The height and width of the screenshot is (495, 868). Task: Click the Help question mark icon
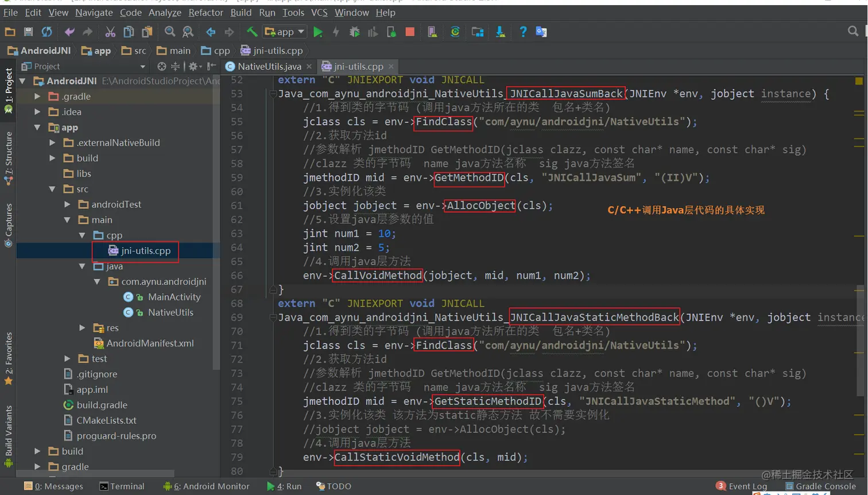coord(522,32)
